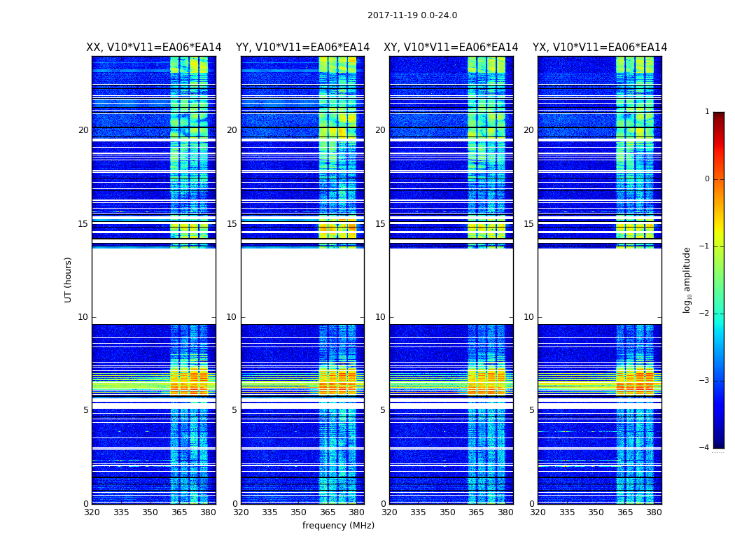The height and width of the screenshot is (560, 735).
Task: Click the white data gap in YX panel
Action: tap(599, 286)
